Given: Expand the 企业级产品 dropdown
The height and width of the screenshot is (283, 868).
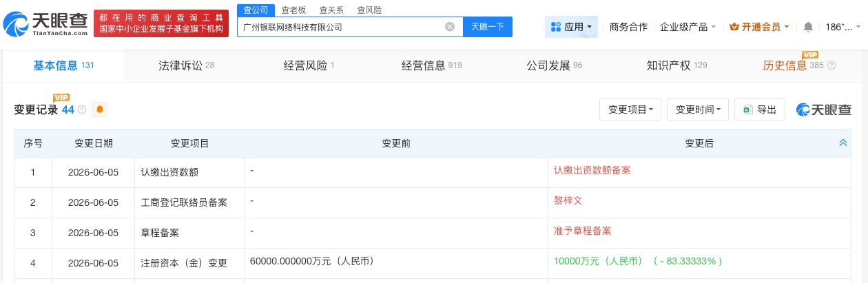Looking at the screenshot, I should [x=688, y=27].
